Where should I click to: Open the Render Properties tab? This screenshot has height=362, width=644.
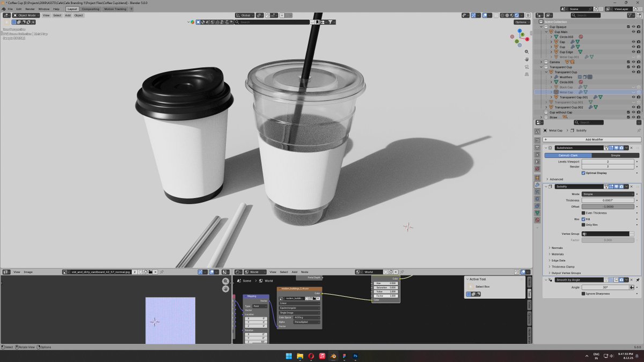click(x=537, y=139)
